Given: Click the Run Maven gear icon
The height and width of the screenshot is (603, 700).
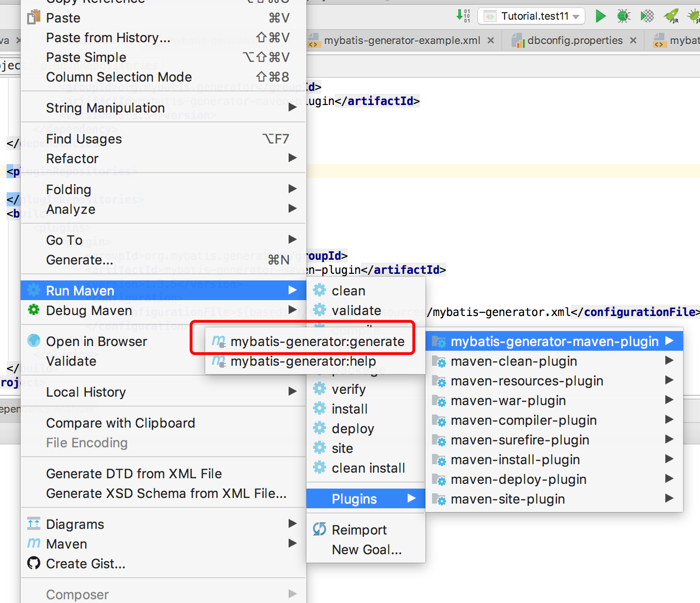Looking at the screenshot, I should (34, 290).
